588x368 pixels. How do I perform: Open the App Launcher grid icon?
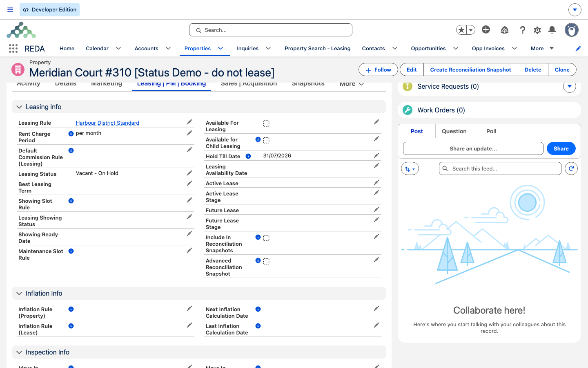pos(13,48)
